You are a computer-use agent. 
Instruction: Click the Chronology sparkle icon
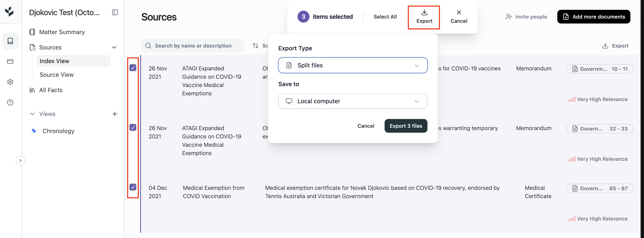pos(34,131)
